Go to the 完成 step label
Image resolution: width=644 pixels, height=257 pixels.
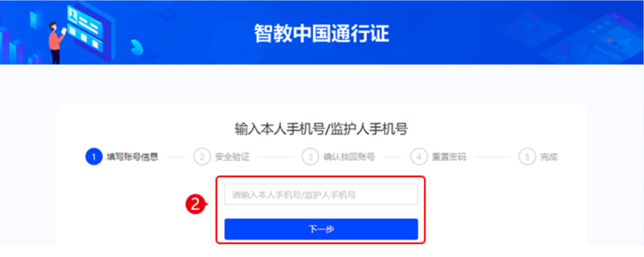(549, 157)
